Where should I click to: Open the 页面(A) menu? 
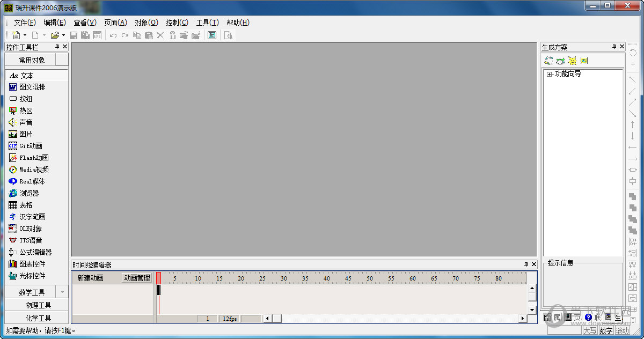pos(115,23)
